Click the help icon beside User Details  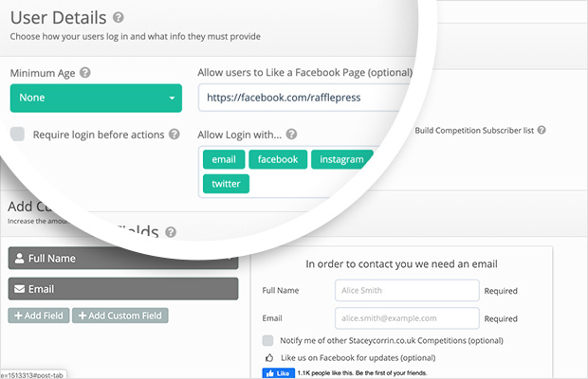pyautogui.click(x=119, y=17)
